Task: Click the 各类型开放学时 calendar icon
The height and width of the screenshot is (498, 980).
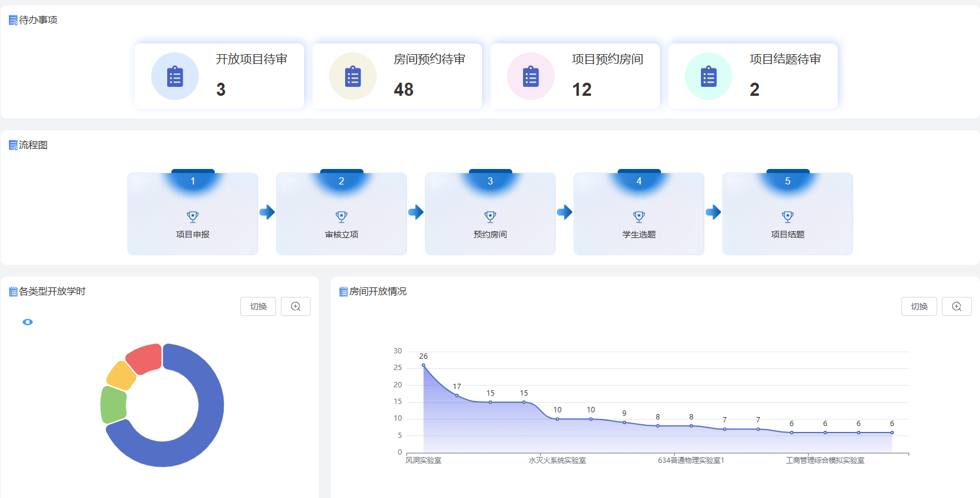Action: click(x=13, y=292)
